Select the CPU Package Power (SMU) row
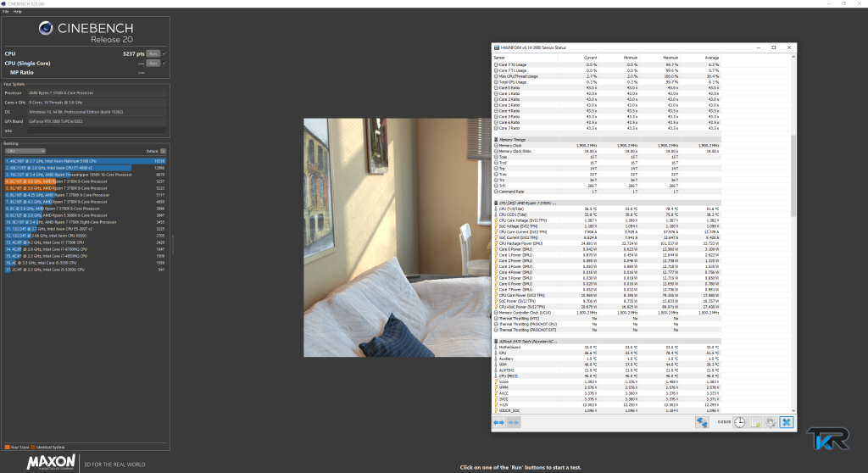This screenshot has width=868, height=473. click(x=606, y=243)
